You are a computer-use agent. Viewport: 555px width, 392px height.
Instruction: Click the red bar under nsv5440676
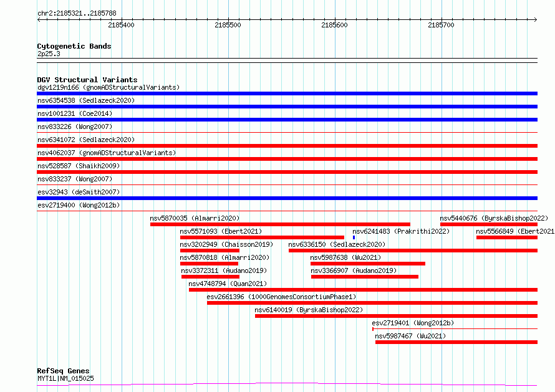[x=489, y=224]
